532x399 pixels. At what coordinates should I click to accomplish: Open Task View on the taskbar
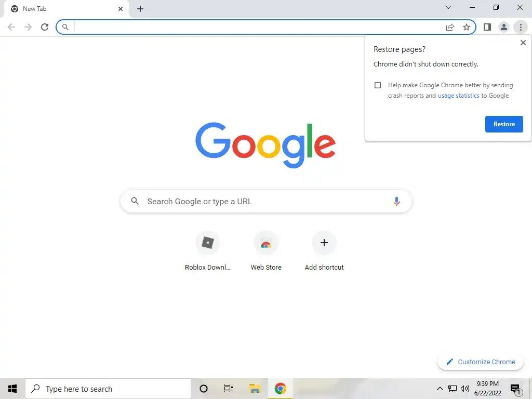229,389
